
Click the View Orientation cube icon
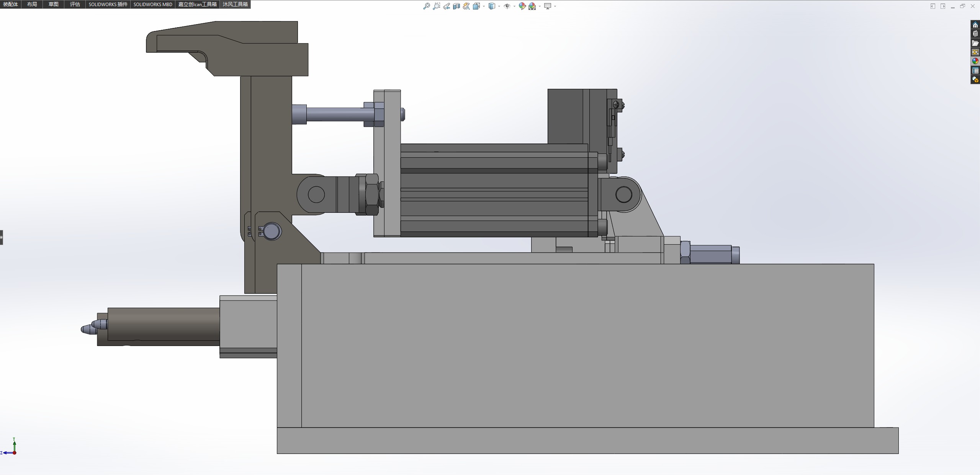[x=476, y=6]
